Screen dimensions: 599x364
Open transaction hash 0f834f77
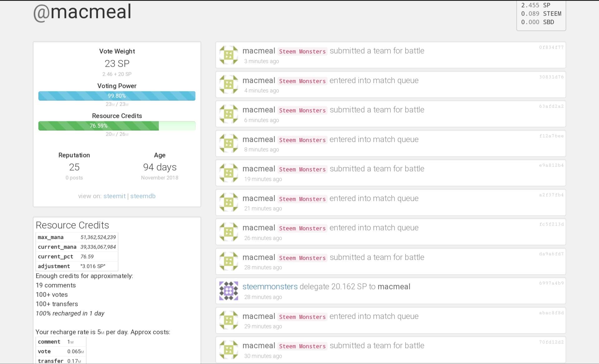click(x=551, y=47)
